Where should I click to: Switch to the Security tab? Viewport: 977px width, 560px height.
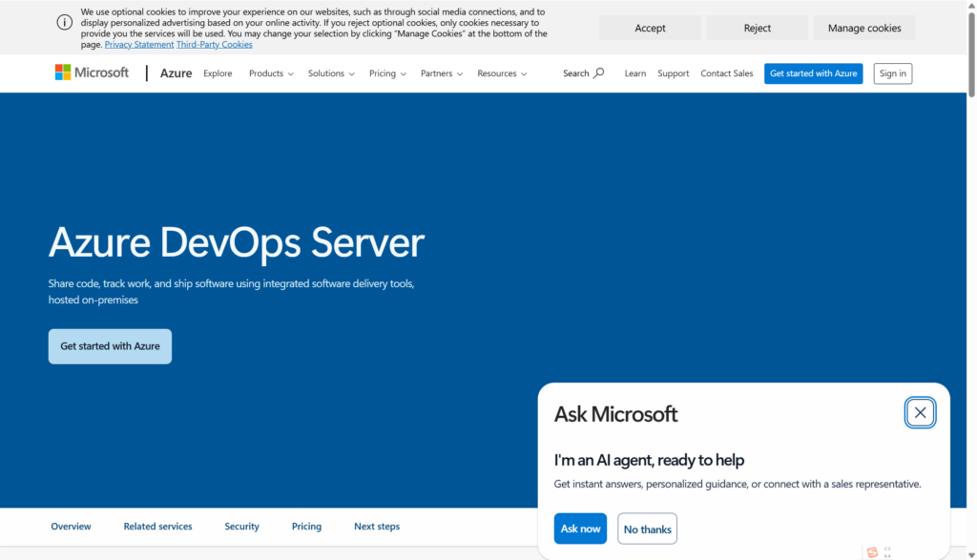coord(241,527)
